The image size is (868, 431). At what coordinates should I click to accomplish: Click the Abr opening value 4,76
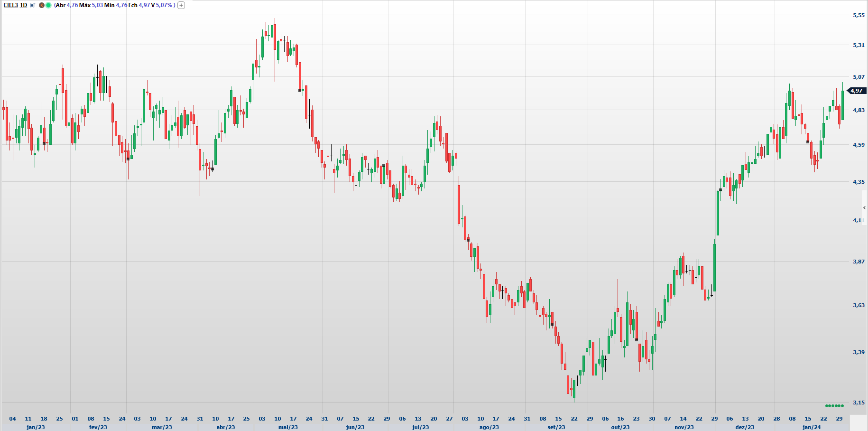click(x=72, y=5)
